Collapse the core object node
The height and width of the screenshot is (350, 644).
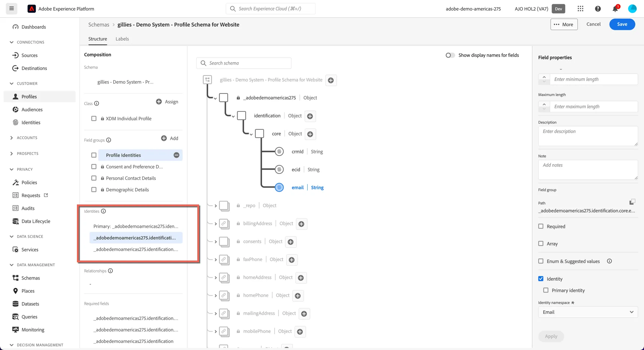(251, 135)
